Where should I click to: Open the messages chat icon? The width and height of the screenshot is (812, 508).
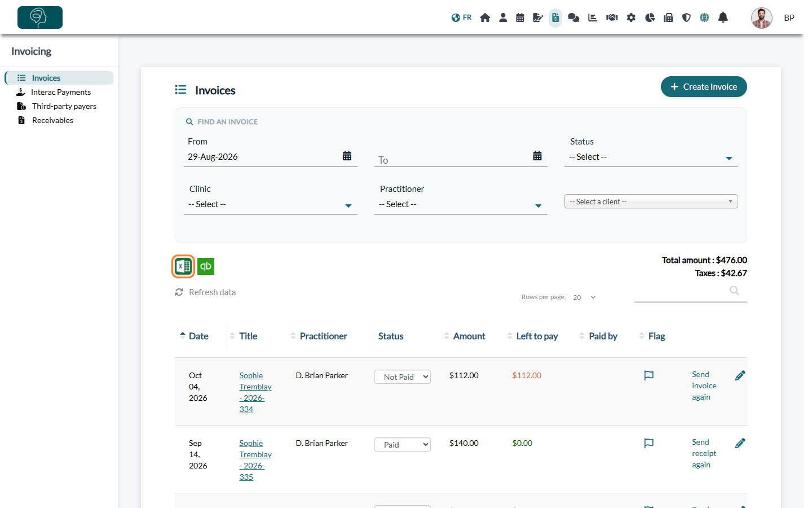tap(573, 17)
